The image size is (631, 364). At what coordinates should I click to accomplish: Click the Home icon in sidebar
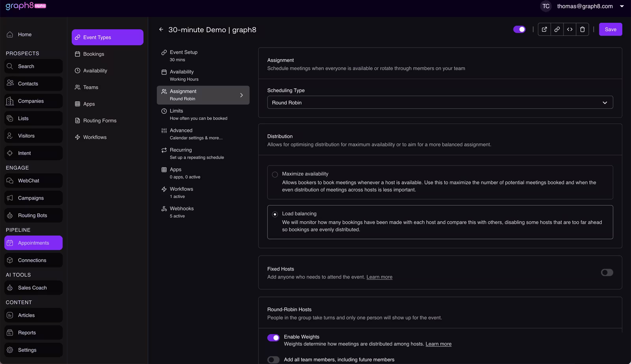tap(10, 35)
